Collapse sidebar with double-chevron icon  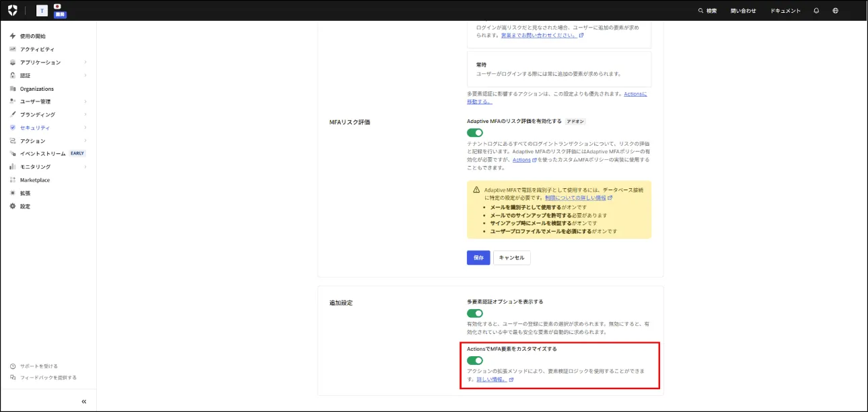click(x=84, y=401)
